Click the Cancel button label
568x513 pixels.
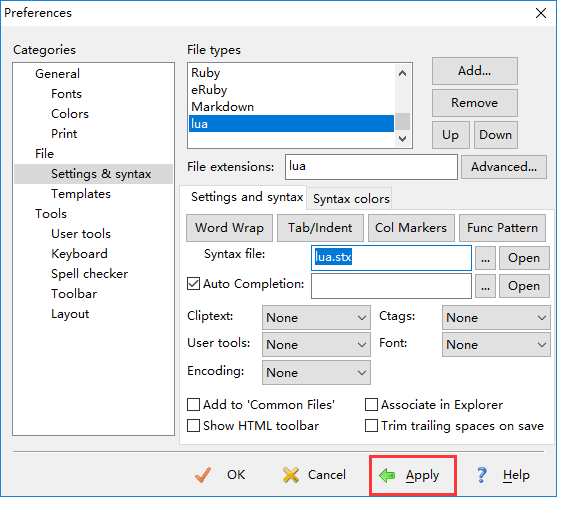327,475
